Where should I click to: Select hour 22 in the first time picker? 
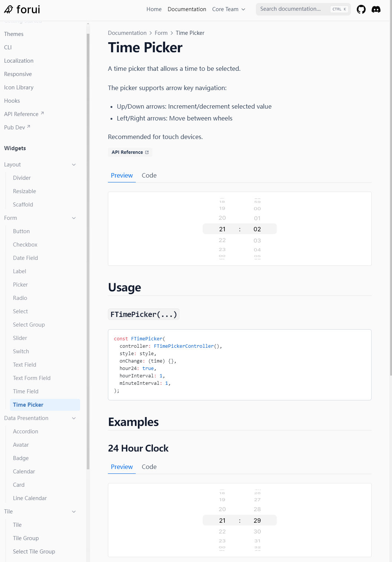[222, 240]
